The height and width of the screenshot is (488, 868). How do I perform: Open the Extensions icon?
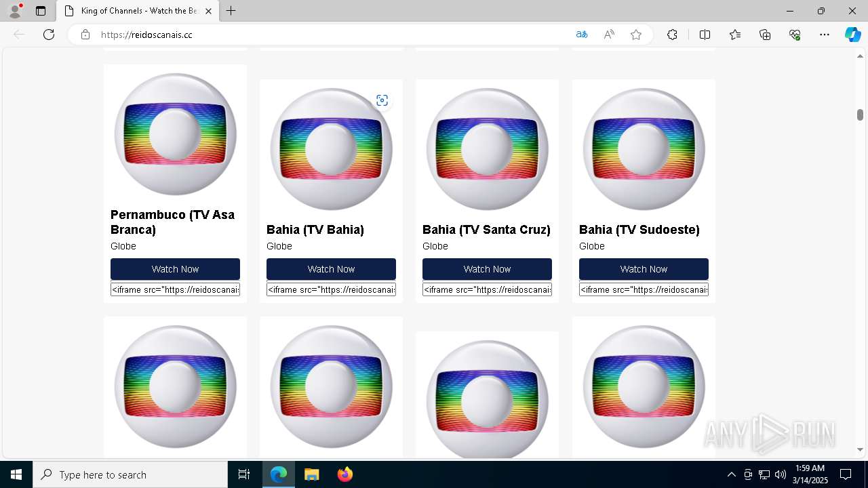pyautogui.click(x=672, y=35)
